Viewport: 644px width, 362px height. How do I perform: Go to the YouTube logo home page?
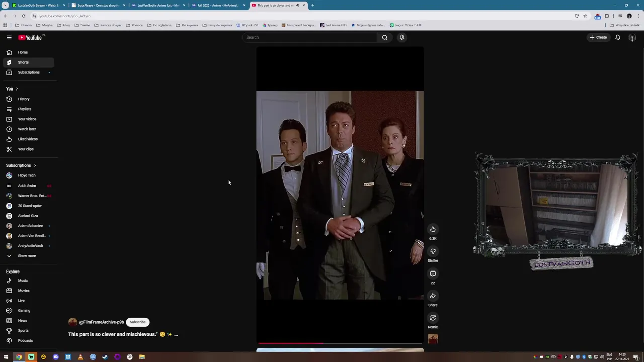click(31, 37)
